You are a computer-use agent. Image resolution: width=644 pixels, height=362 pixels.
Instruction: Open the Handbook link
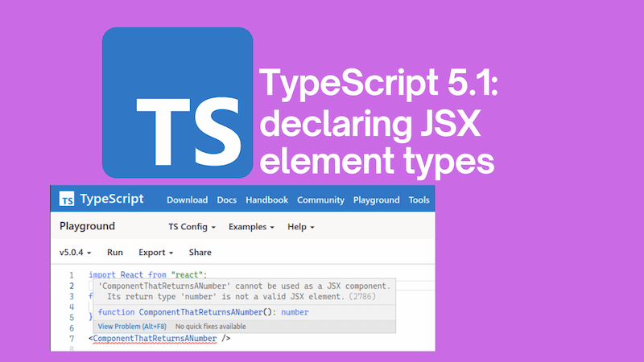pos(267,200)
